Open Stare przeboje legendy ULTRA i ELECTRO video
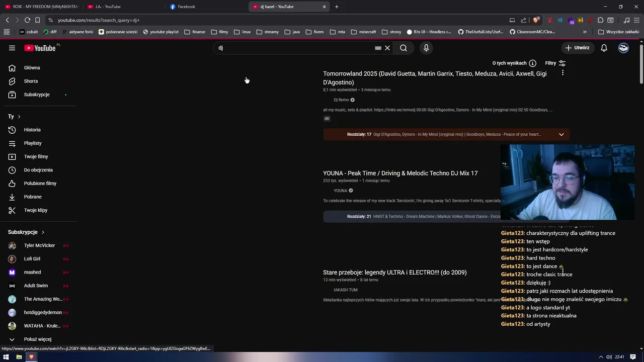Viewport: 644px width, 362px height. 394,273
